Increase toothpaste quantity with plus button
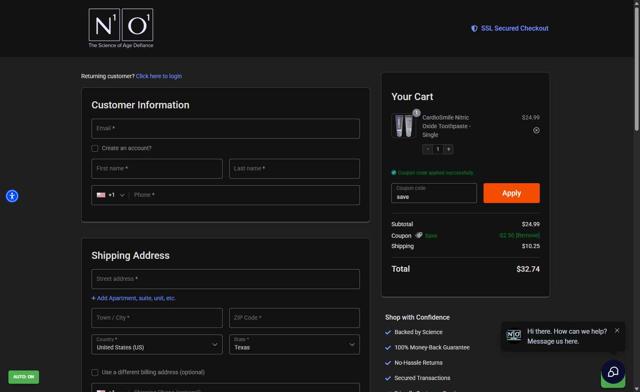This screenshot has height=392, width=640. click(x=449, y=149)
